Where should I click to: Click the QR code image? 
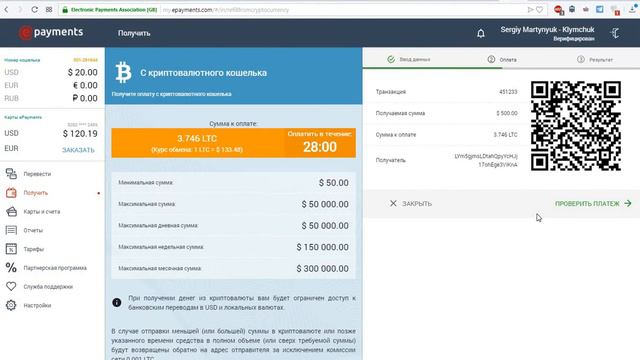coord(576,126)
